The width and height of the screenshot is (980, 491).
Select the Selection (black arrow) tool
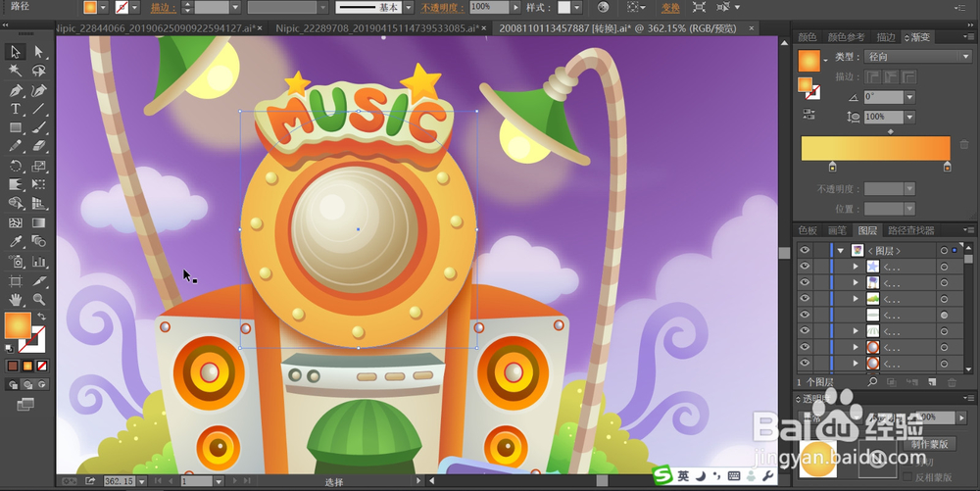[x=16, y=52]
